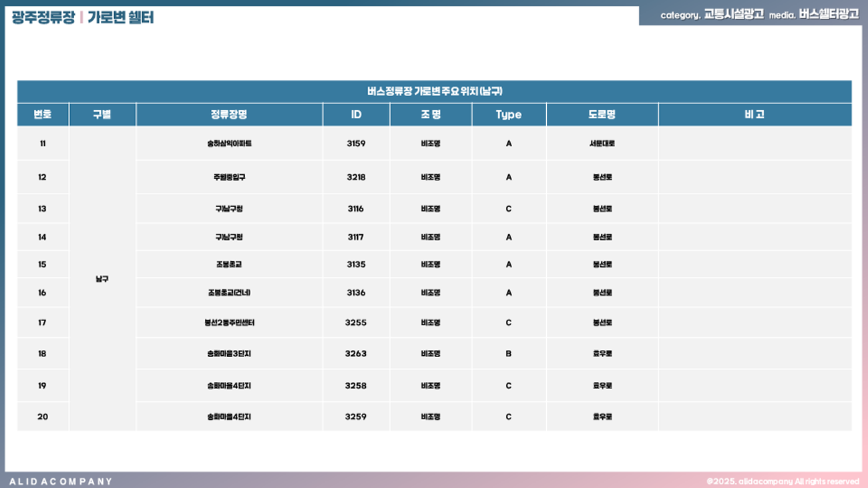The width and height of the screenshot is (868, 488).
Task: Click the ID cell 3116
Action: tap(356, 209)
